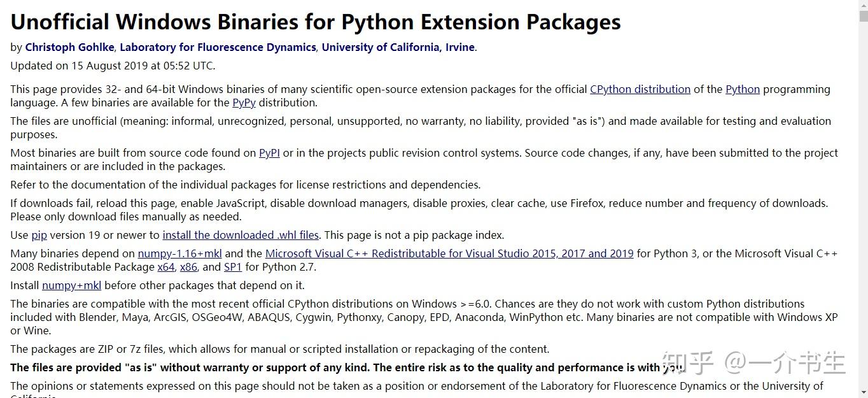The image size is (868, 398).
Task: Click the scrollbar up arrow
Action: click(863, 6)
